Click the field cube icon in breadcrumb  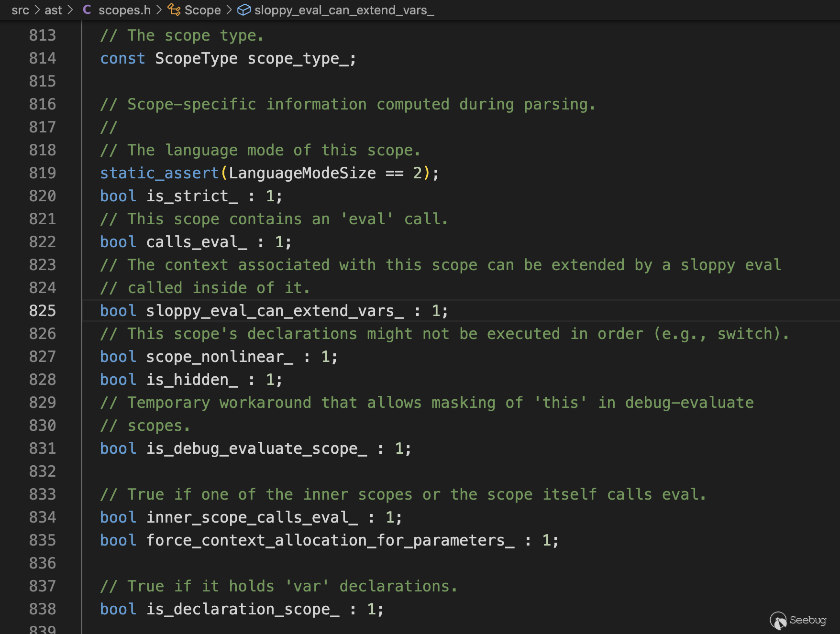pyautogui.click(x=243, y=10)
